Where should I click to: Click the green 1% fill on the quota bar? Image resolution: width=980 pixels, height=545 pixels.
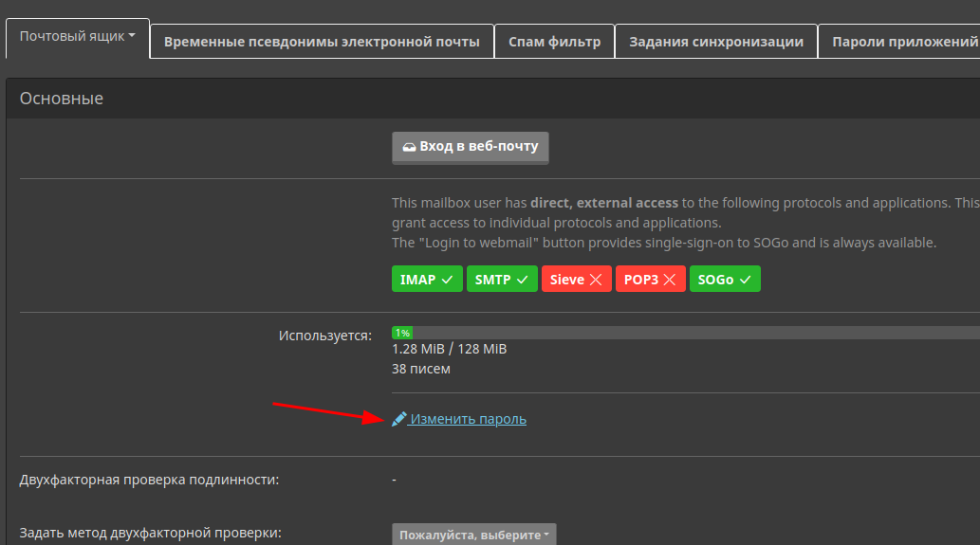[x=402, y=333]
